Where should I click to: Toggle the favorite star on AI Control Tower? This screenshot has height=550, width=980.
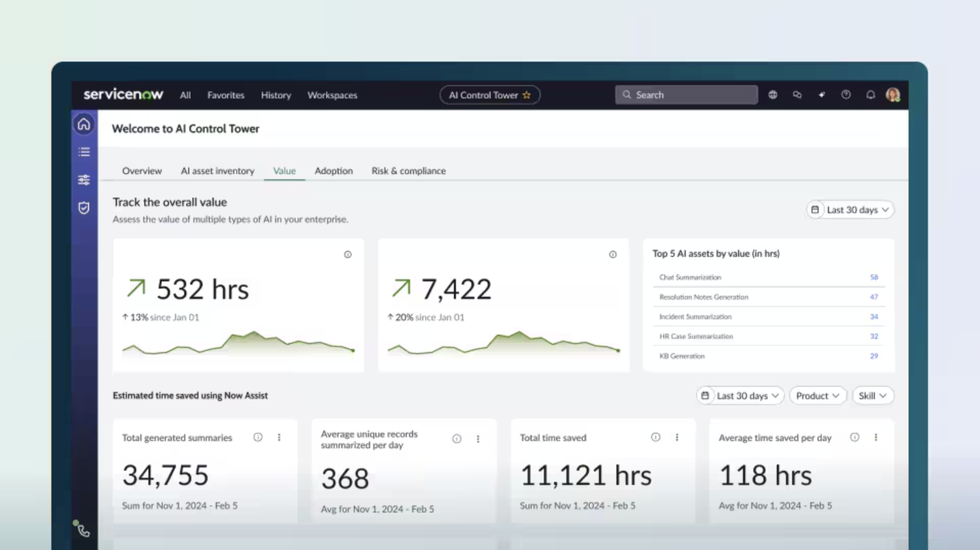tap(527, 95)
